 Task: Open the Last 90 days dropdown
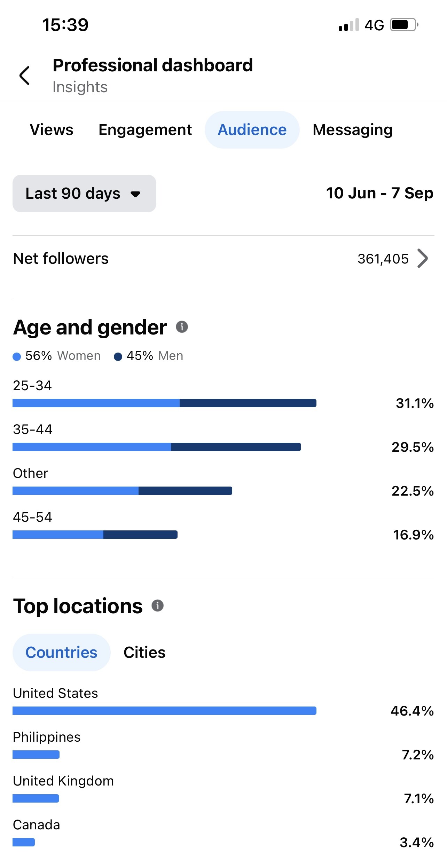point(84,194)
